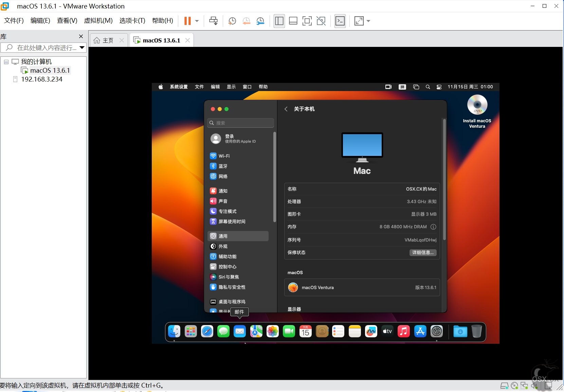564x392 pixels.
Task: Click the memory info circle icon
Action: [x=433, y=227]
